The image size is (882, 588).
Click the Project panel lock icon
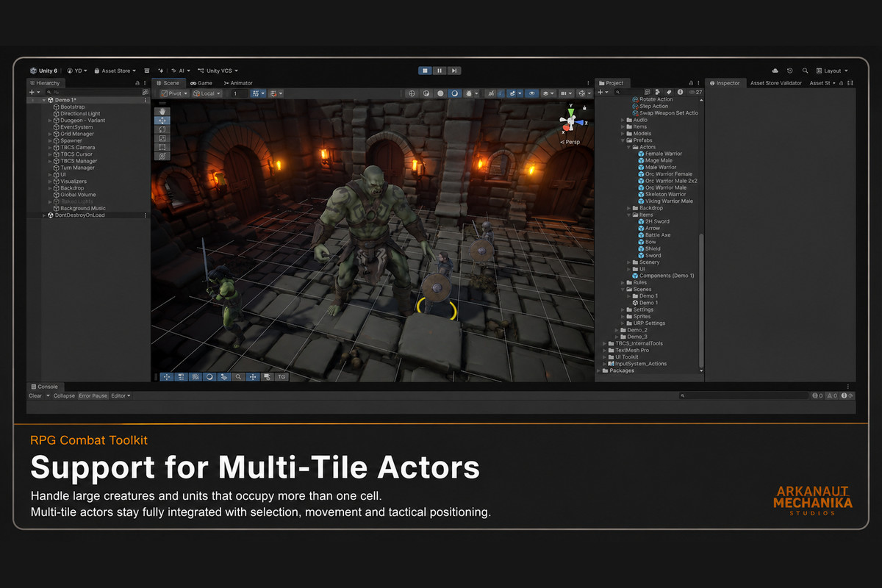click(x=691, y=83)
